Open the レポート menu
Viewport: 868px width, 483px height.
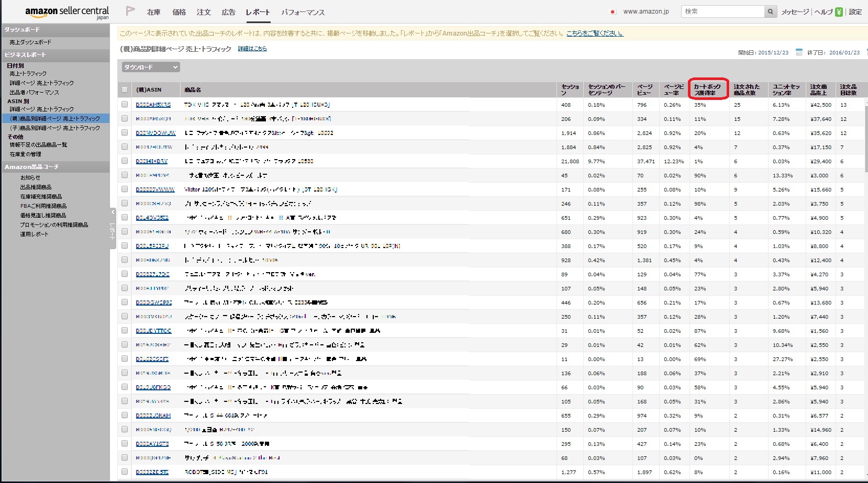click(x=258, y=12)
